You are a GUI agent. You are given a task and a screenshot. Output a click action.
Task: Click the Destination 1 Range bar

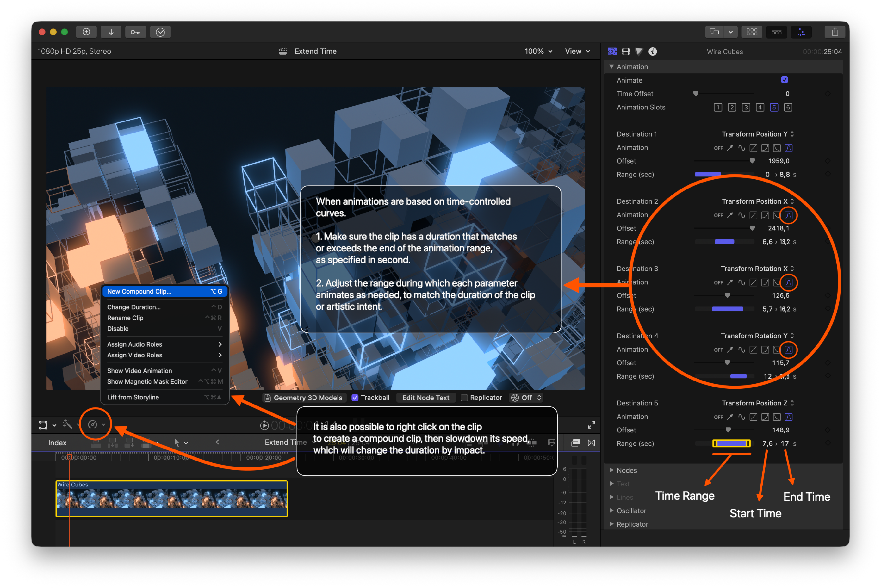click(x=724, y=174)
